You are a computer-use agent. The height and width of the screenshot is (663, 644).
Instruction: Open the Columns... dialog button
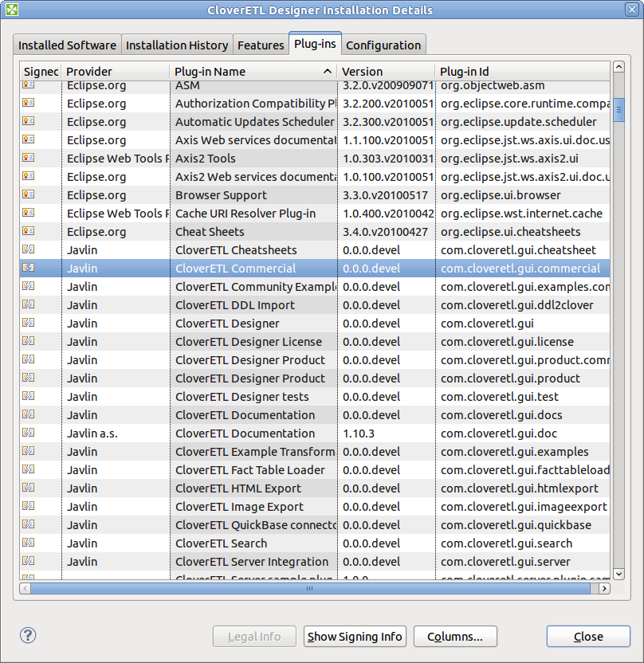(455, 637)
